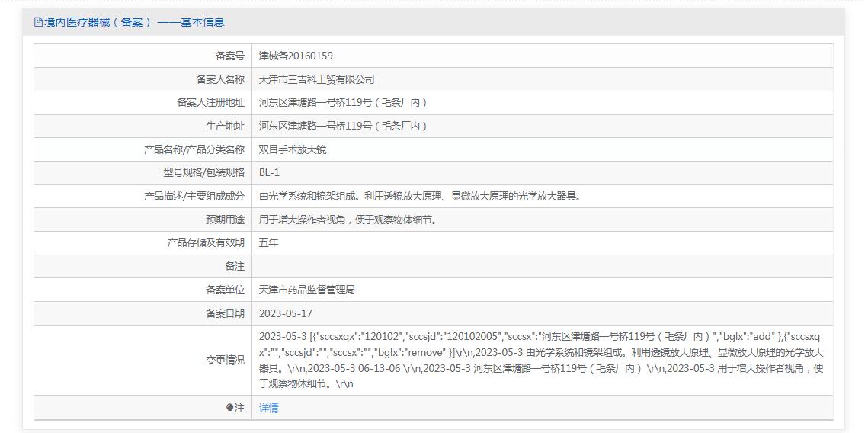Screen dimensions: 868x433
Task: Select the address in the 生产地址 row
Action: pos(344,126)
